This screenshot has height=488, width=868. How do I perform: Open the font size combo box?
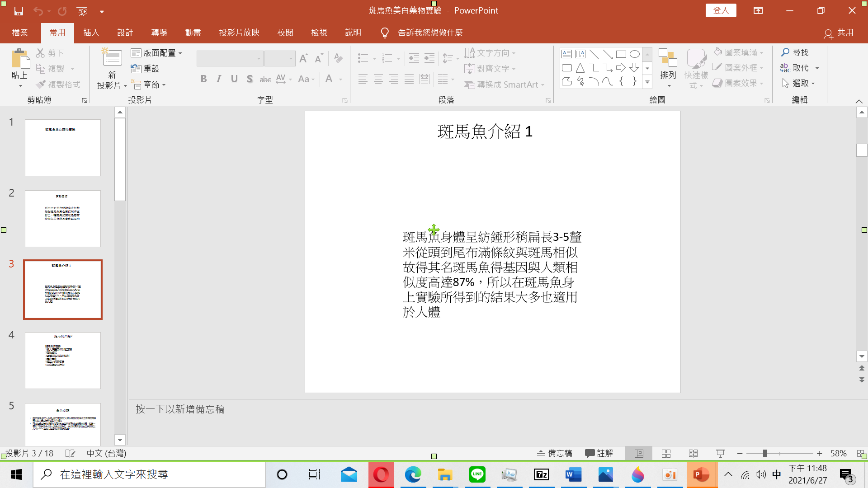click(280, 58)
